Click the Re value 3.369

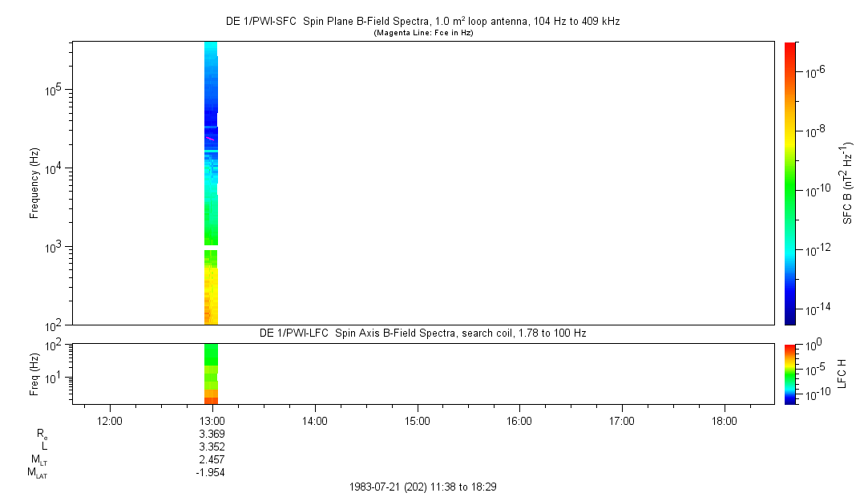212,434
